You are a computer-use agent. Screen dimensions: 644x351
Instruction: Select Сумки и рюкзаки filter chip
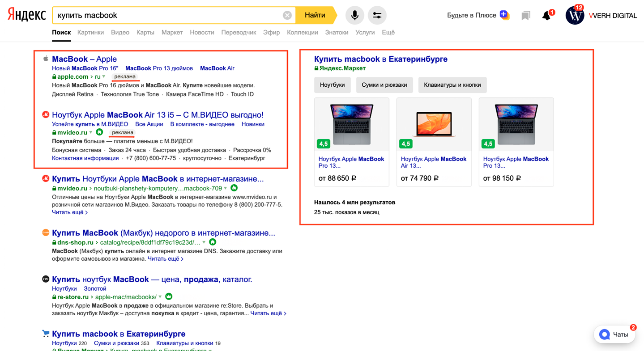[x=384, y=85]
